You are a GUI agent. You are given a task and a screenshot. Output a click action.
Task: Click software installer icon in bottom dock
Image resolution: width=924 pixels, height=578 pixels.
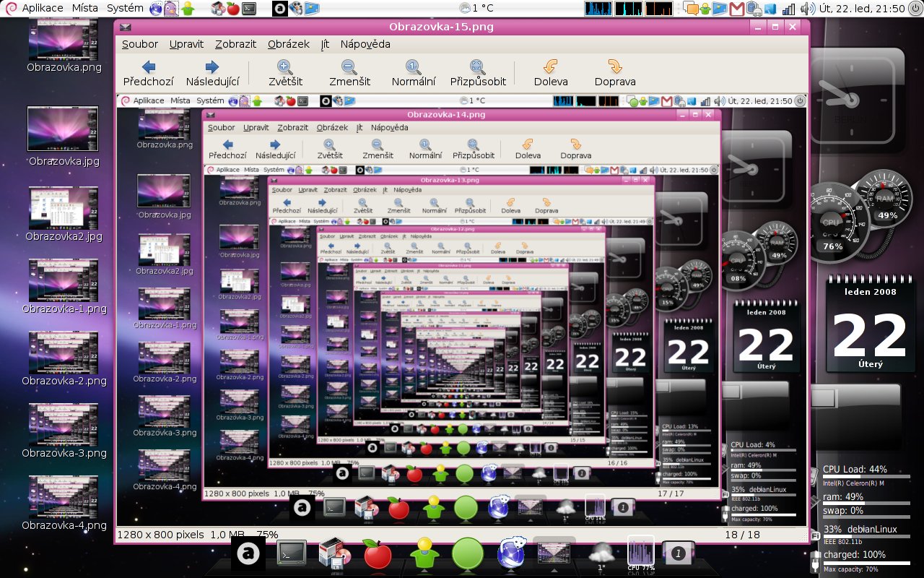tap(334, 554)
